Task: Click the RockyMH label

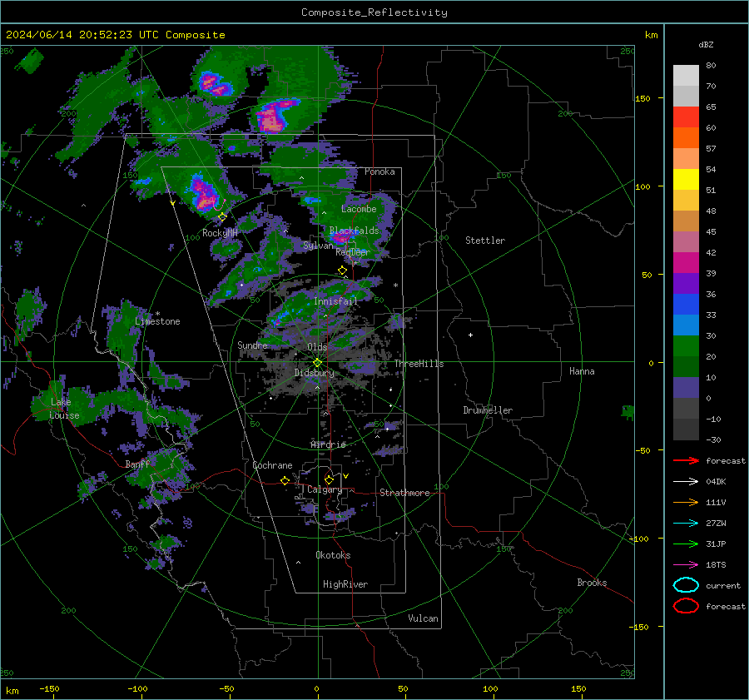Action: tap(220, 233)
